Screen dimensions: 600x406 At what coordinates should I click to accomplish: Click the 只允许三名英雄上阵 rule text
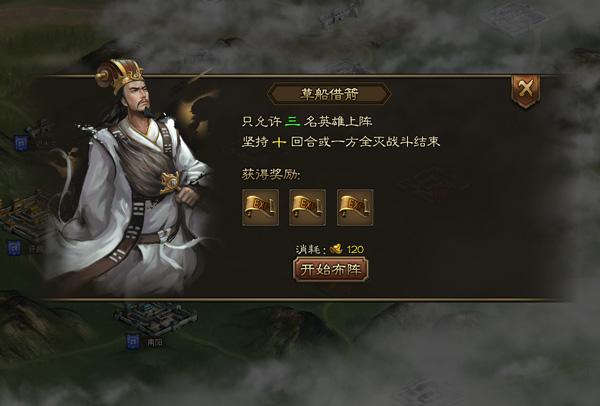(x=307, y=122)
